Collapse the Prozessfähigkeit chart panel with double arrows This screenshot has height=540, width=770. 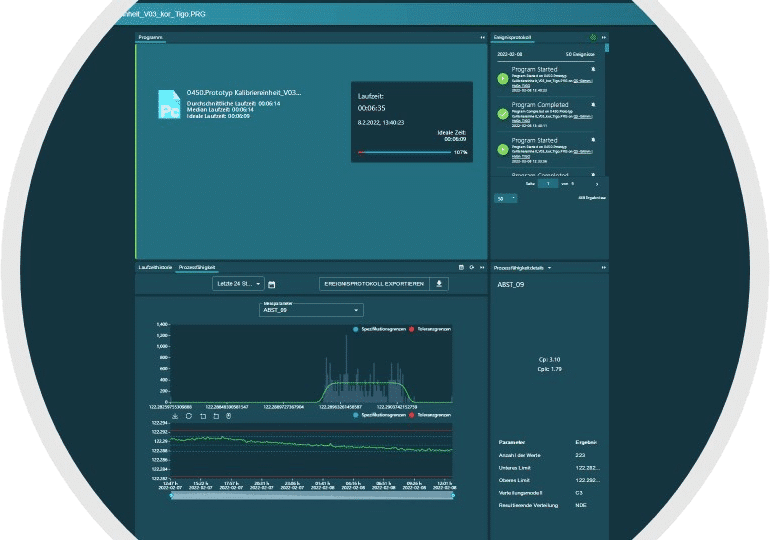click(482, 268)
